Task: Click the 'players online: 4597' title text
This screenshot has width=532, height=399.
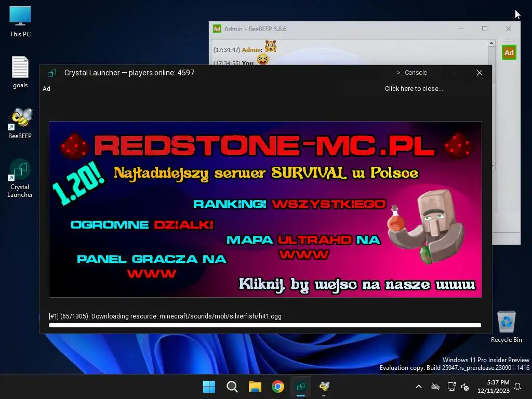Action: [x=162, y=73]
